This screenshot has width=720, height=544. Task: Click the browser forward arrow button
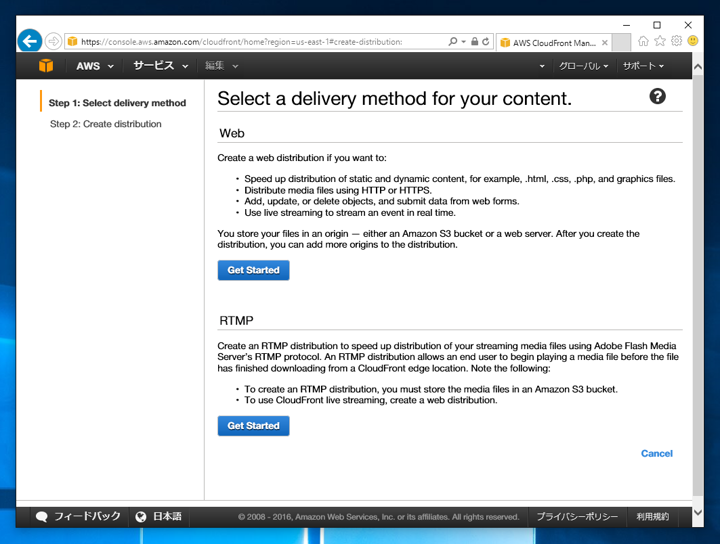coord(54,41)
